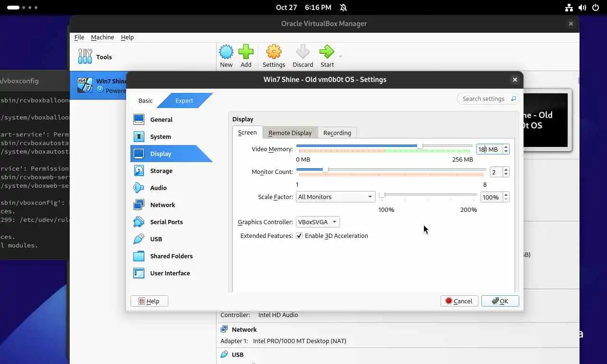Viewport: 607px width, 364px height.
Task: Click the 'Intel PRO/1000 MT Desktop (NAT)' adapter text
Action: [x=300, y=341]
